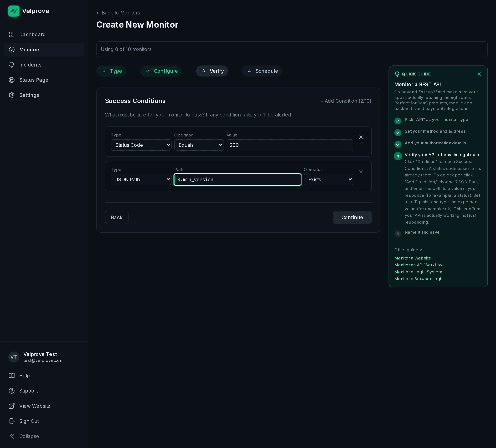Click Back to Monitors link
Screen dimensions: 496x448
pyautogui.click(x=118, y=13)
